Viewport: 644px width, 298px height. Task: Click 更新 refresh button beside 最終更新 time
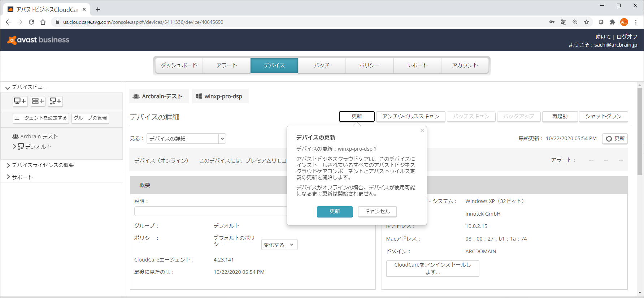point(615,139)
